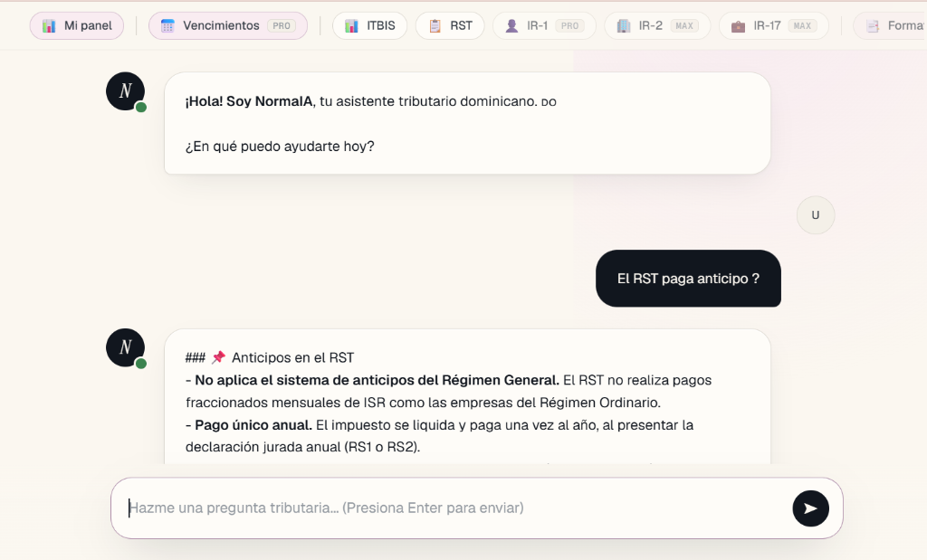927x560 pixels.
Task: Click the greeting "¡Hola! Soy NormaIA" text
Action: pyautogui.click(x=249, y=101)
